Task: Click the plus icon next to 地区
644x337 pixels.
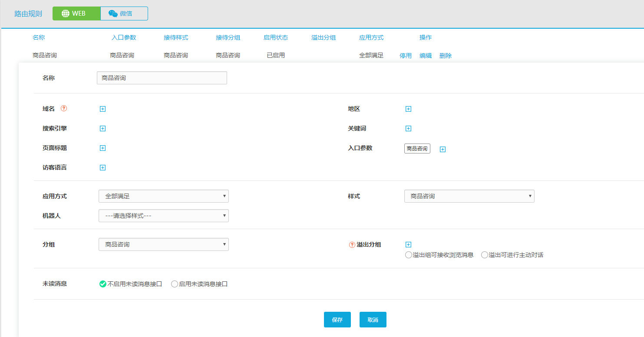Action: (408, 109)
